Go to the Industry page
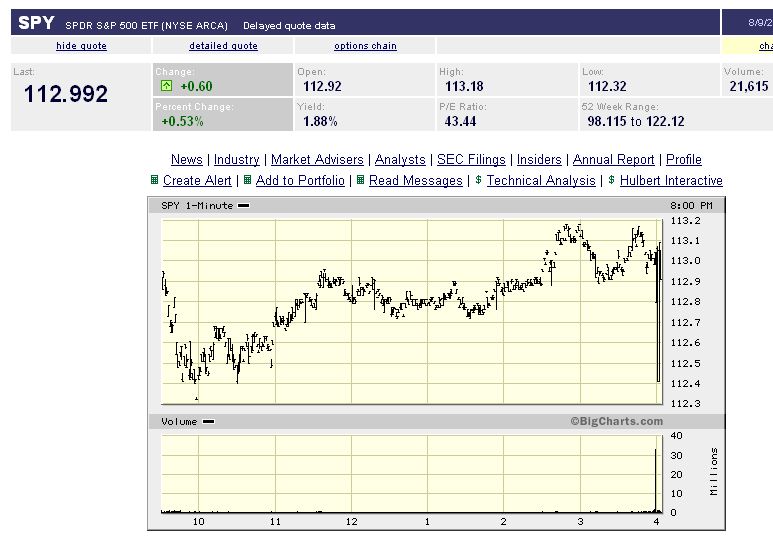The width and height of the screenshot is (773, 537). point(237,160)
